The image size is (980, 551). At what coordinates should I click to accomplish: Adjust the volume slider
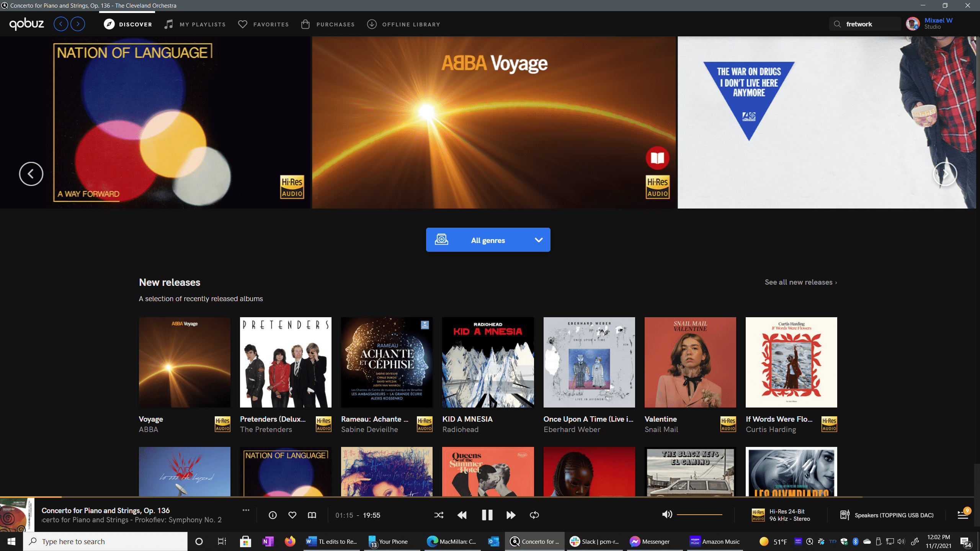[x=699, y=515]
